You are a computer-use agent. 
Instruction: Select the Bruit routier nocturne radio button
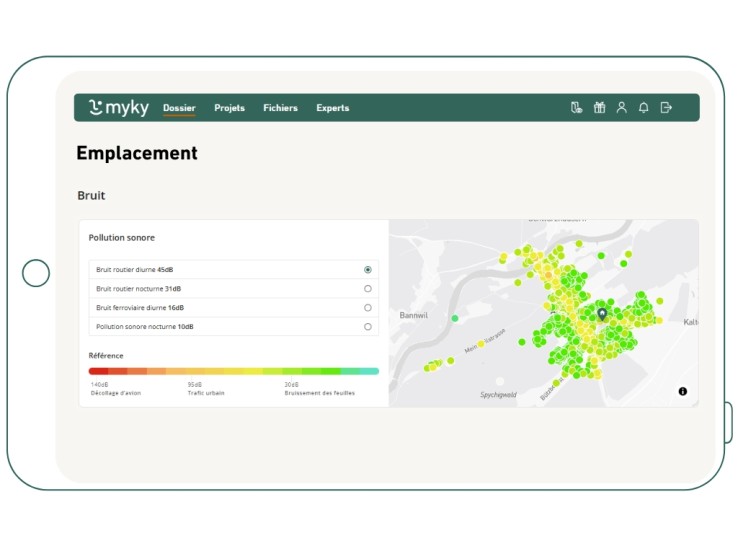point(368,289)
